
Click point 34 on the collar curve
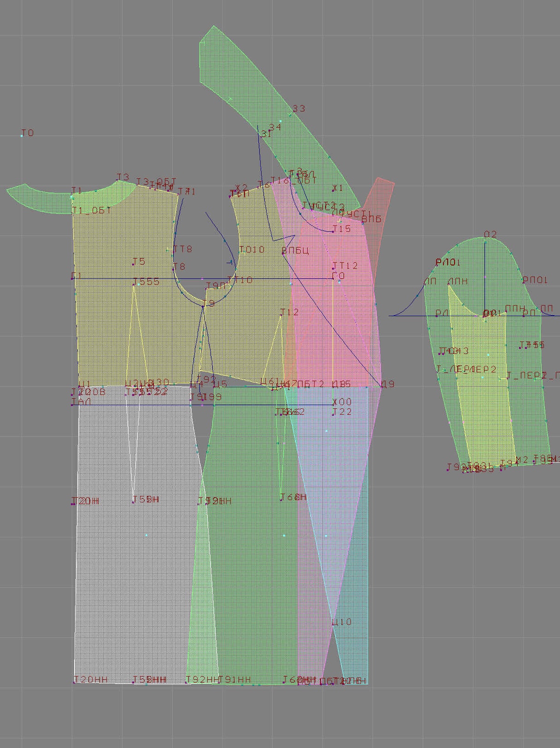coord(280,121)
